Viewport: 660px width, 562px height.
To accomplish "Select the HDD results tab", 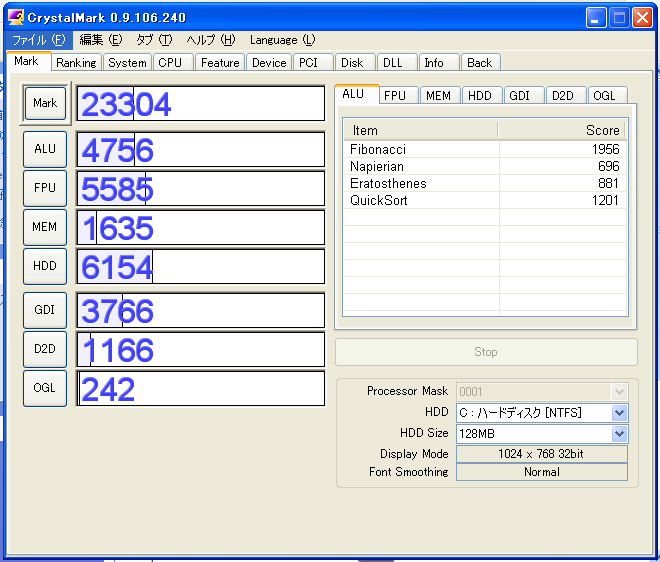I will [x=482, y=96].
